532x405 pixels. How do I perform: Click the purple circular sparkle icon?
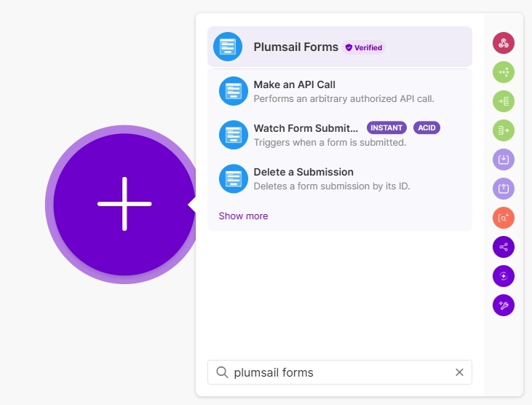(x=503, y=276)
